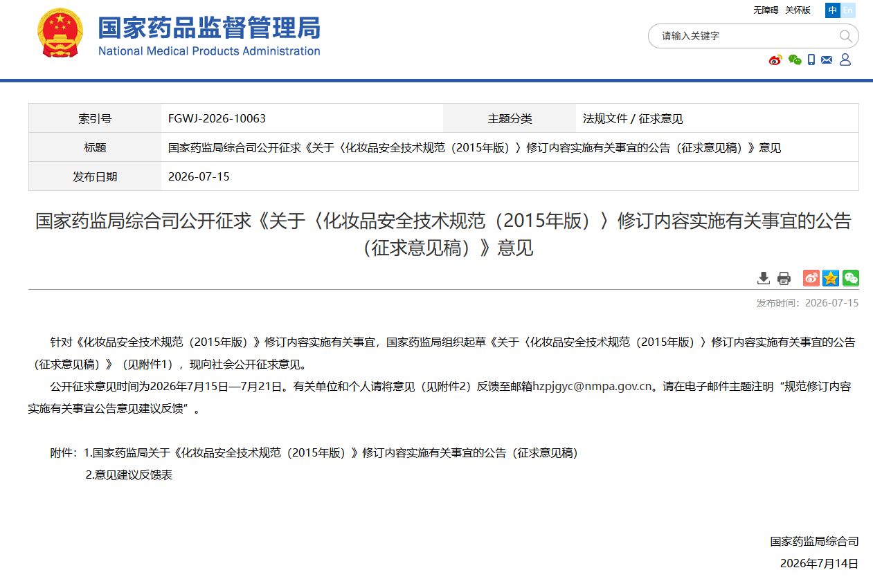Viewport: 873px width, 588px height.
Task: Click the print icon below the title
Action: point(784,278)
